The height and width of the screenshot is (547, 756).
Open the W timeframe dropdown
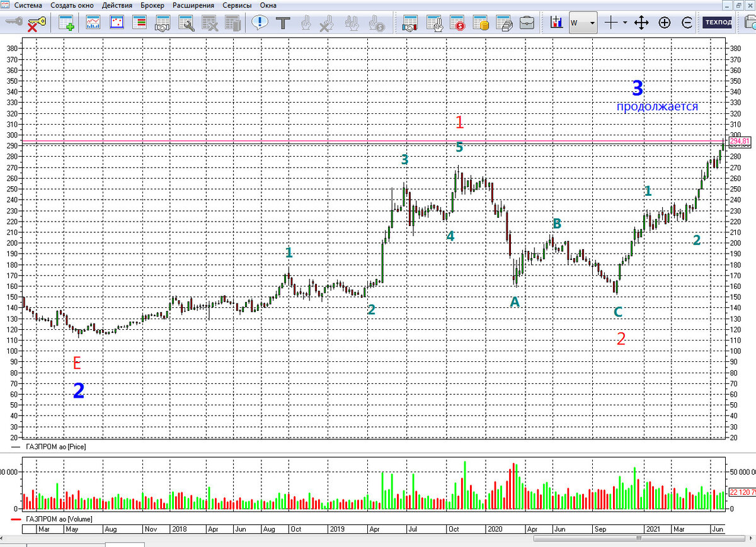(583, 23)
